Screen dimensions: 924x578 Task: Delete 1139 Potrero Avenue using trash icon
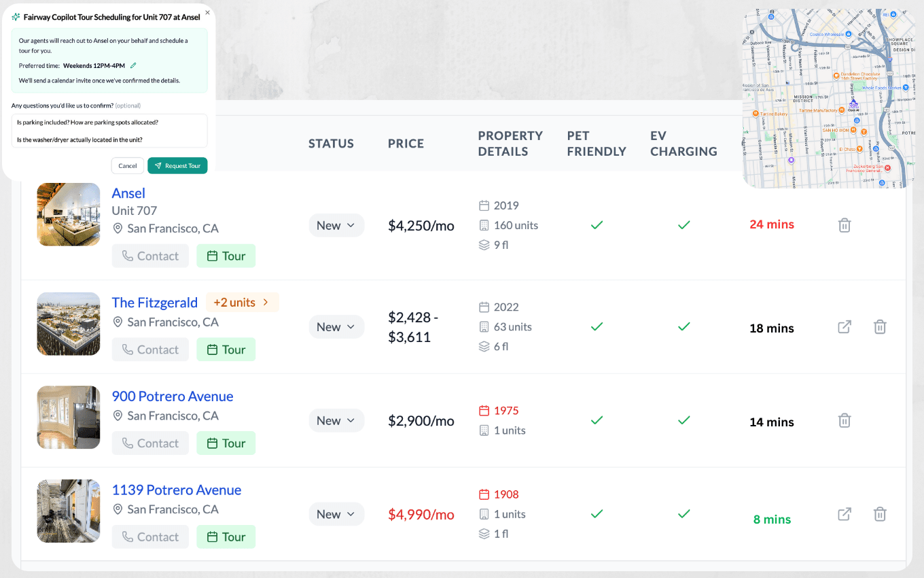[x=880, y=514]
